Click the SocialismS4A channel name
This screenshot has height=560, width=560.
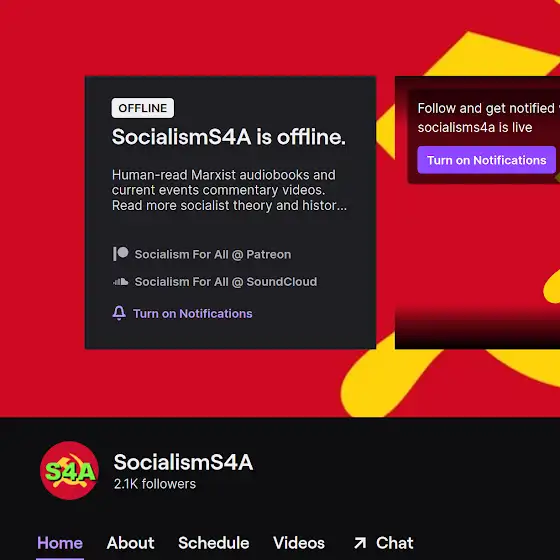point(183,462)
